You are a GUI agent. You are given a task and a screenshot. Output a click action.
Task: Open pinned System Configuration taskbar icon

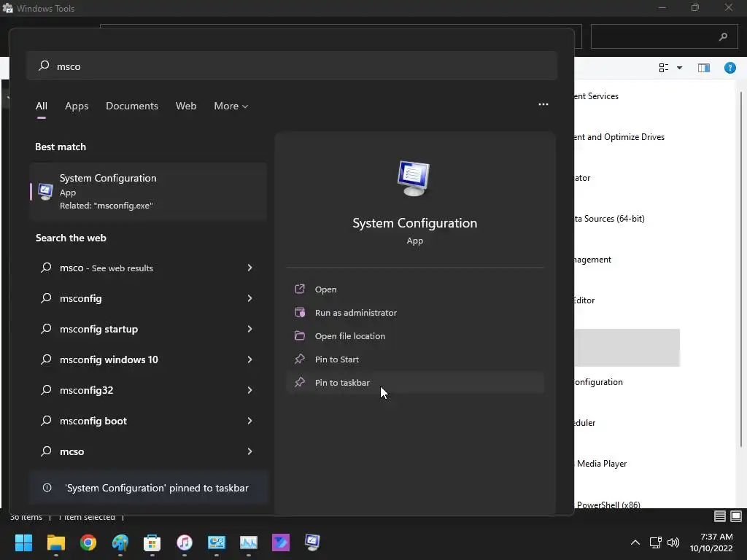point(312,542)
